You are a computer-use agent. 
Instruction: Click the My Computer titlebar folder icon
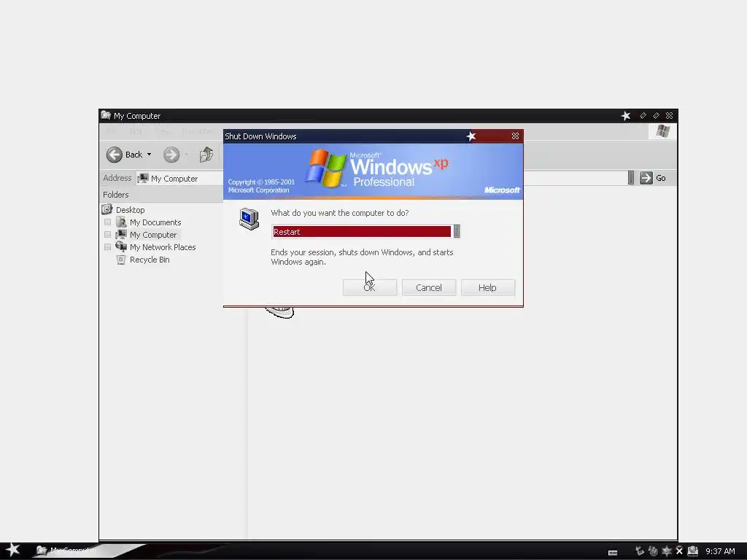click(x=106, y=115)
